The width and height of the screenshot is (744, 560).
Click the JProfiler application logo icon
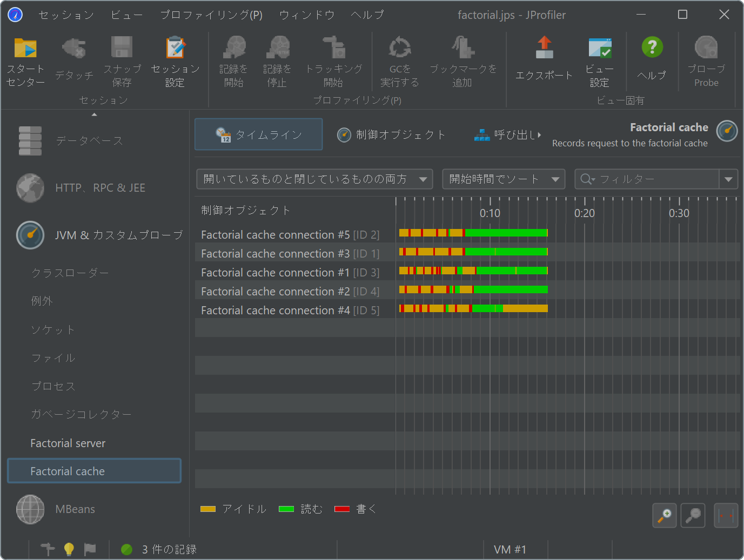click(15, 15)
